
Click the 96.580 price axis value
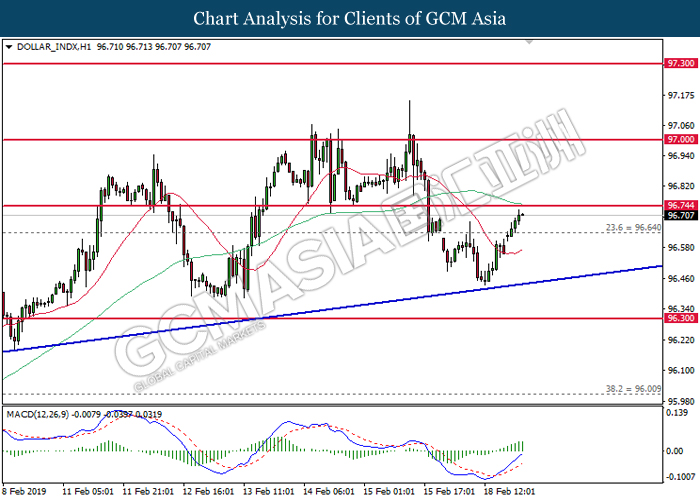tap(681, 248)
